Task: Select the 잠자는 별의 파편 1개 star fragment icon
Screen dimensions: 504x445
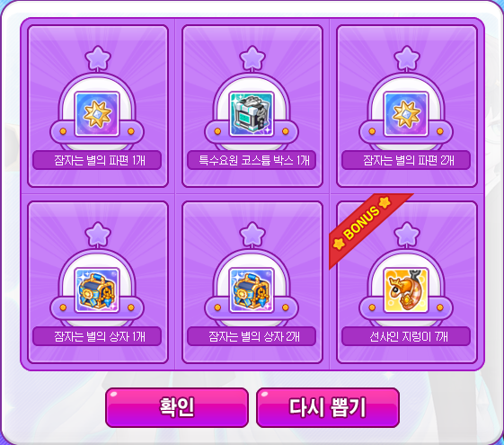Action: [97, 114]
